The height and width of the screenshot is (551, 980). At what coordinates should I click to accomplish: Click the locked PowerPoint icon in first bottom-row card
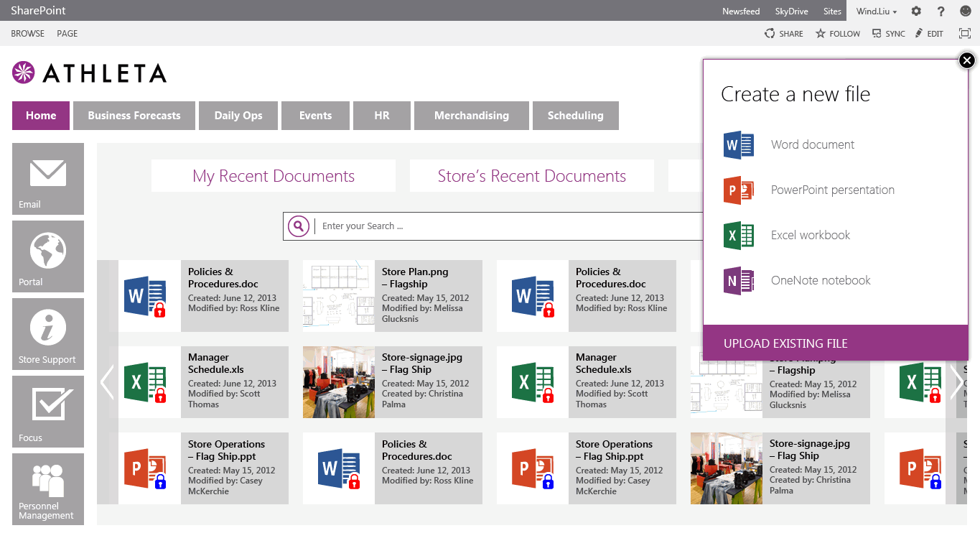[x=146, y=468]
